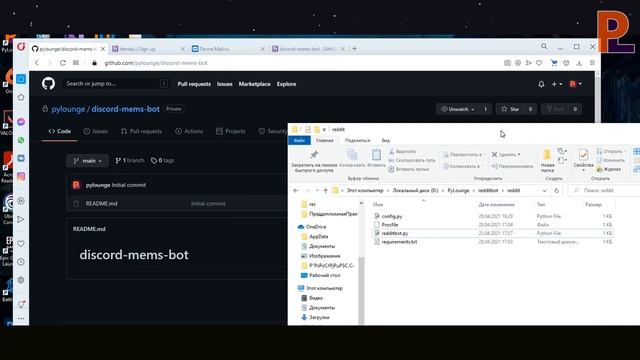Open Marketplace link in GitHub header

[254, 84]
